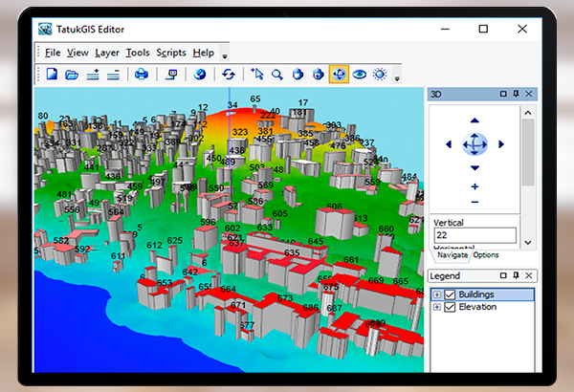Pin the 3D panel

(516, 94)
